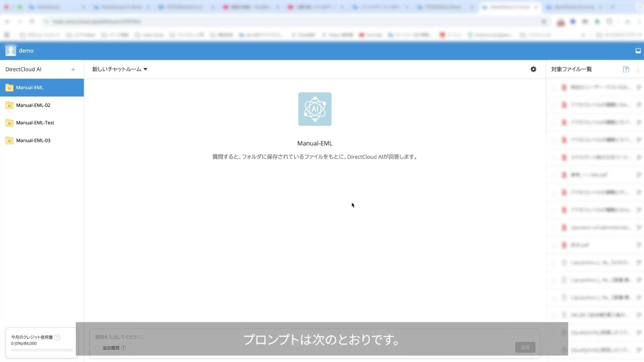Click the 対象ファイル一覧 panel title
This screenshot has width=644, height=362.
pos(572,69)
